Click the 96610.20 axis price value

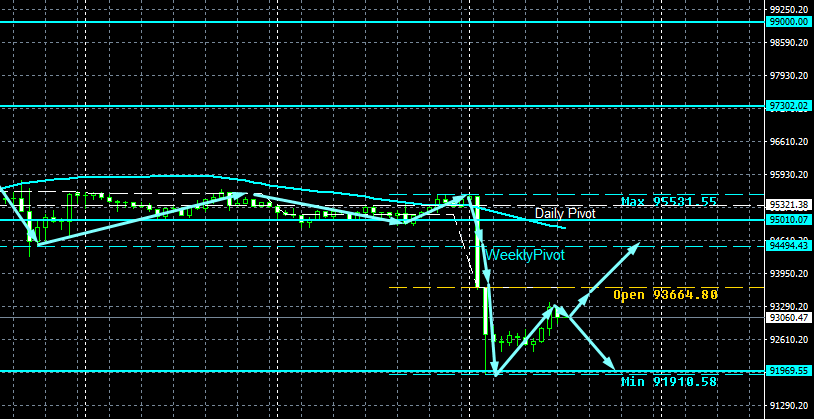(x=788, y=141)
